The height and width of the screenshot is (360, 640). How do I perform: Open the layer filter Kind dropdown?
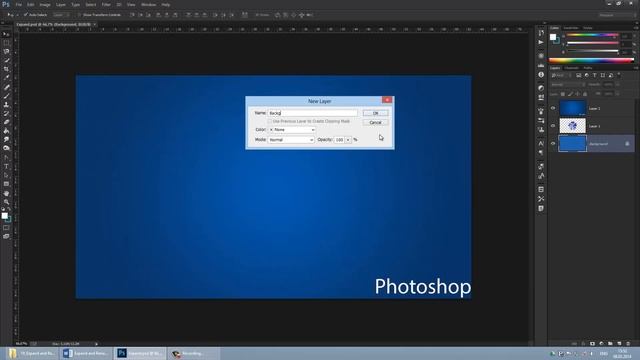561,76
